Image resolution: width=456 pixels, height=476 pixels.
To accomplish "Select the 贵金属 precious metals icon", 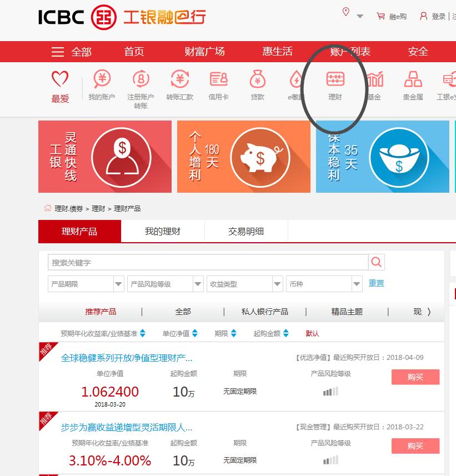I will (x=413, y=79).
